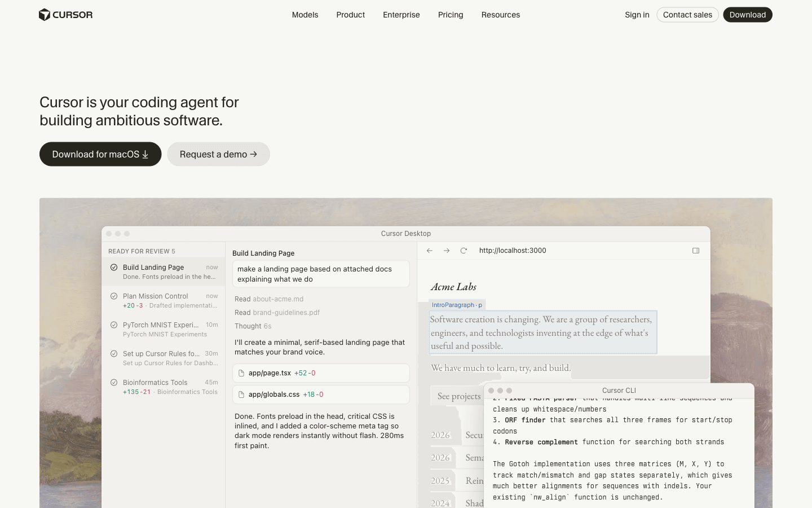The width and height of the screenshot is (812, 508).
Task: Click 'Read about-acme.md' line
Action: click(269, 299)
